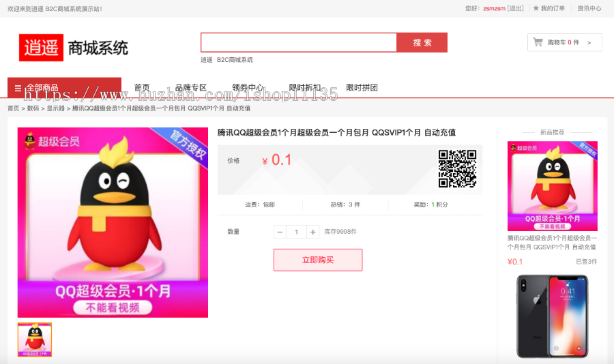Click the ¥0.1 main price

[277, 160]
